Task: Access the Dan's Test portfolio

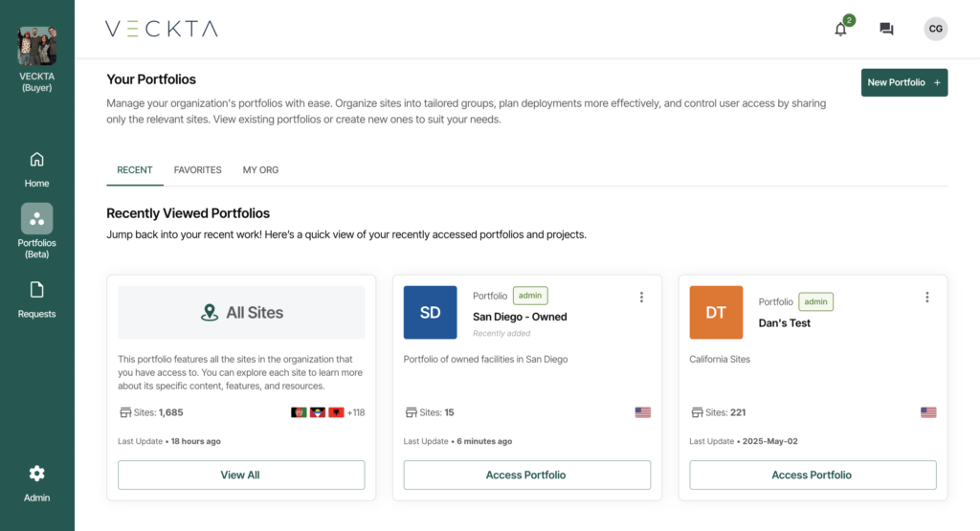Action: 813,475
